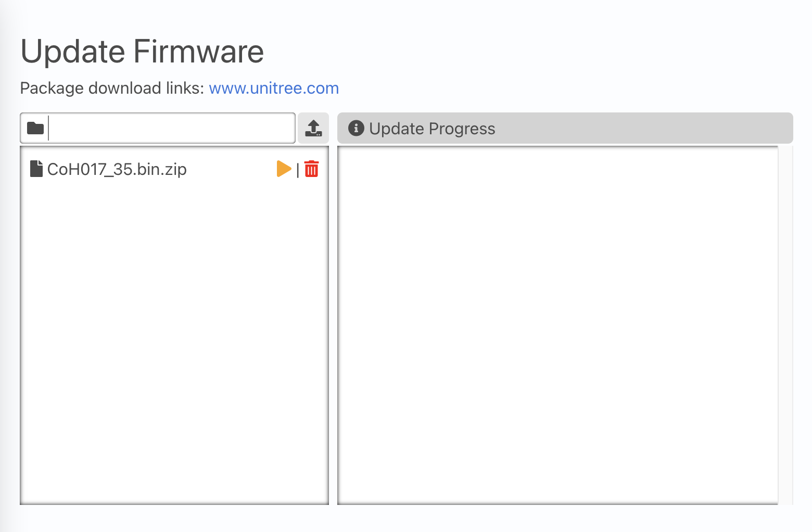This screenshot has width=812, height=532.
Task: Click the folder icon in file field
Action: (35, 128)
